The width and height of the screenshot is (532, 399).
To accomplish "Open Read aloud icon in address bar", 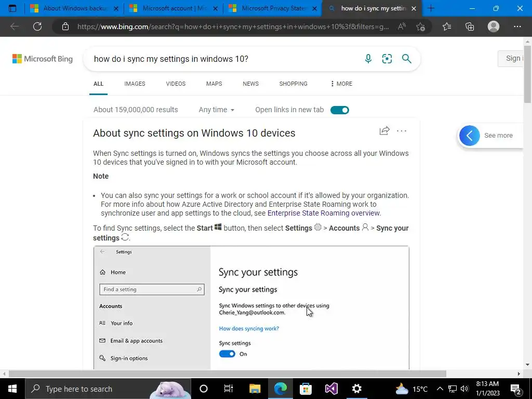I will (402, 26).
